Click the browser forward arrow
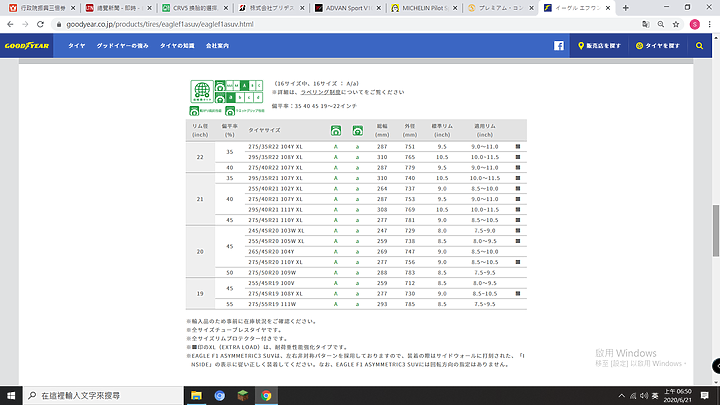This screenshot has height=405, width=720. tap(25, 24)
